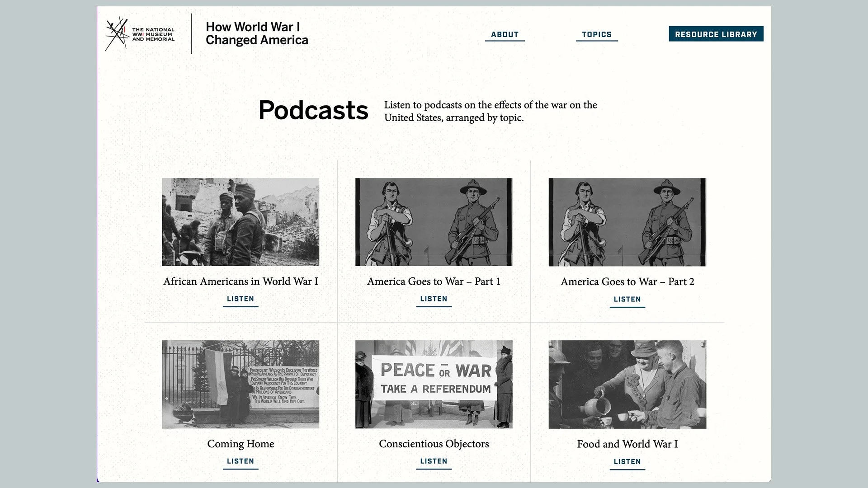Image resolution: width=868 pixels, height=488 pixels.
Task: Go to the Resource Library
Action: [x=716, y=34]
